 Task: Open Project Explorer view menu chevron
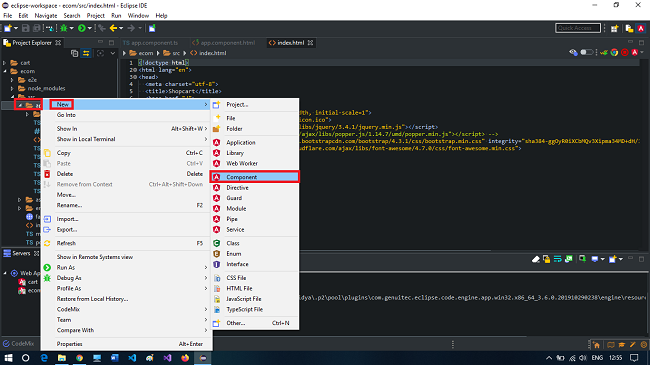pos(112,53)
